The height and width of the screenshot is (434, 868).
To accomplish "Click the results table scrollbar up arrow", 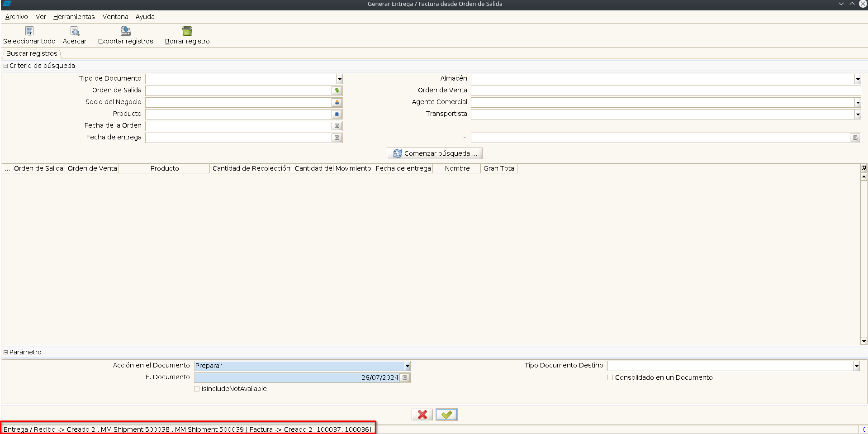I will 864,177.
